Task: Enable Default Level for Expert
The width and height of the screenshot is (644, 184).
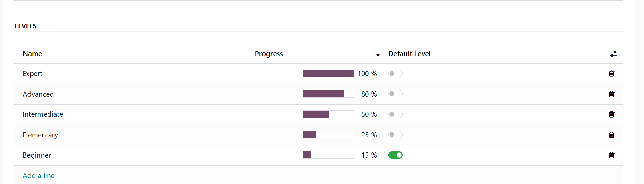Action: (395, 74)
